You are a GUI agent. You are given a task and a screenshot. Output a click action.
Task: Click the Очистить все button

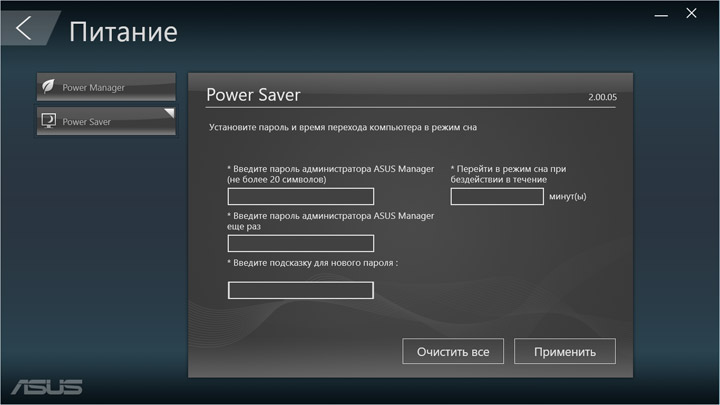click(453, 351)
